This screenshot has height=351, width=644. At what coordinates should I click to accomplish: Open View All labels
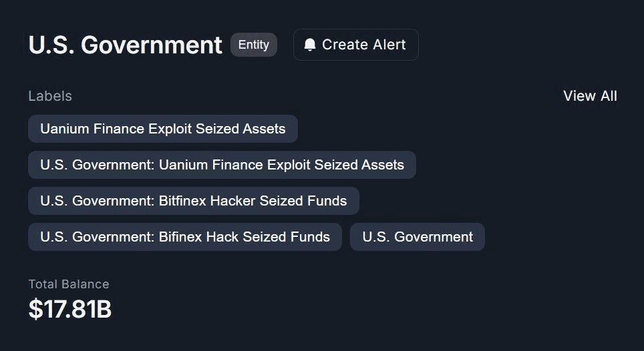590,96
